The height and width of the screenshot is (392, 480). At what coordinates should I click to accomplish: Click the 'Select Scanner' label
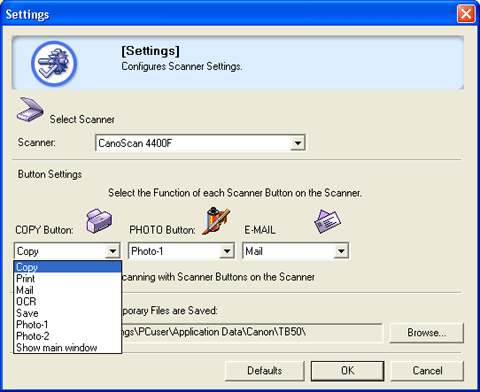82,119
